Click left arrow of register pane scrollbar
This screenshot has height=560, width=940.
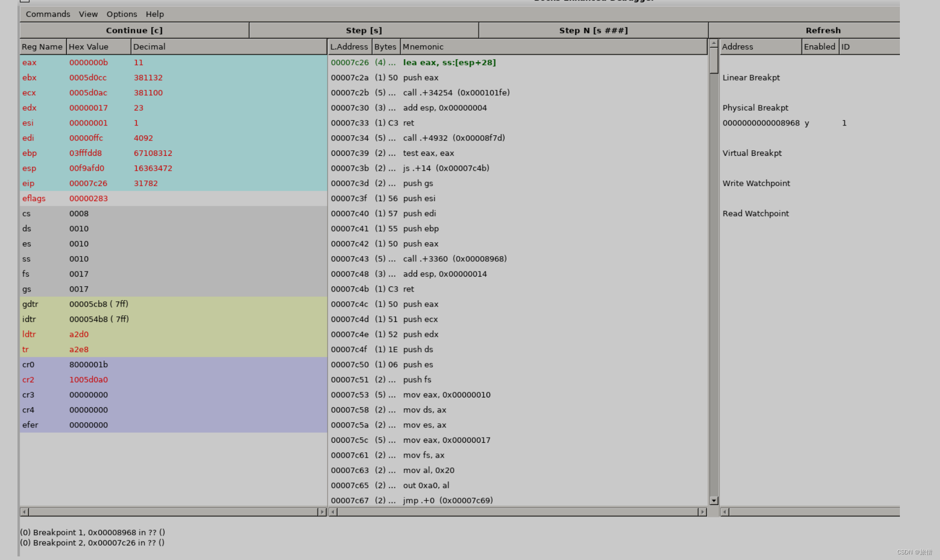24,512
